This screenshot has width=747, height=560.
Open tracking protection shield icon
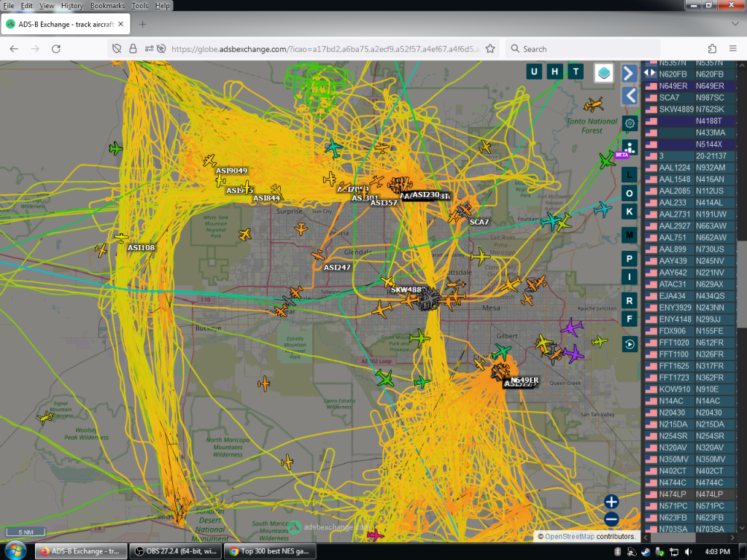(117, 49)
